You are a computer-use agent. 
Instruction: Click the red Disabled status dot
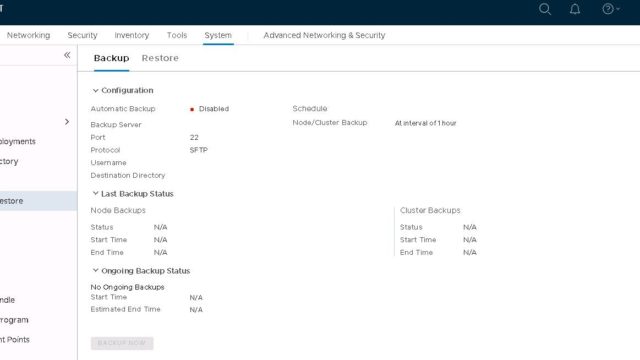[x=192, y=109]
